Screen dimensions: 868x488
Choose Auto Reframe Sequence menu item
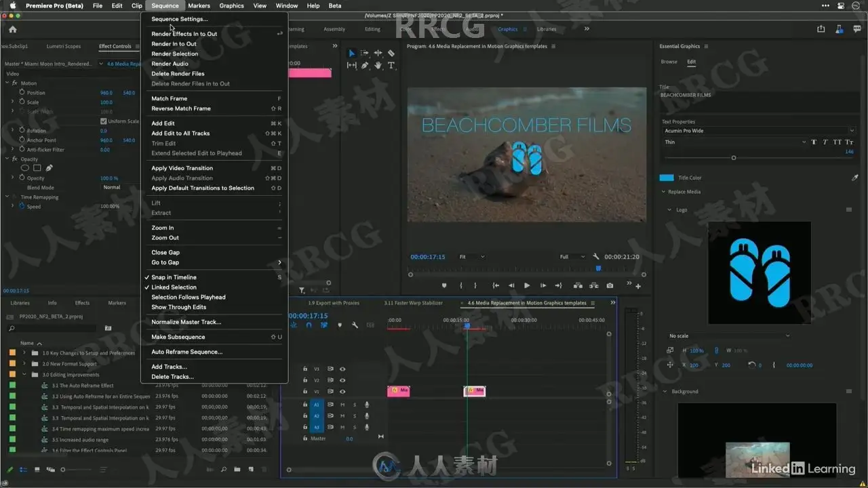[x=186, y=352]
